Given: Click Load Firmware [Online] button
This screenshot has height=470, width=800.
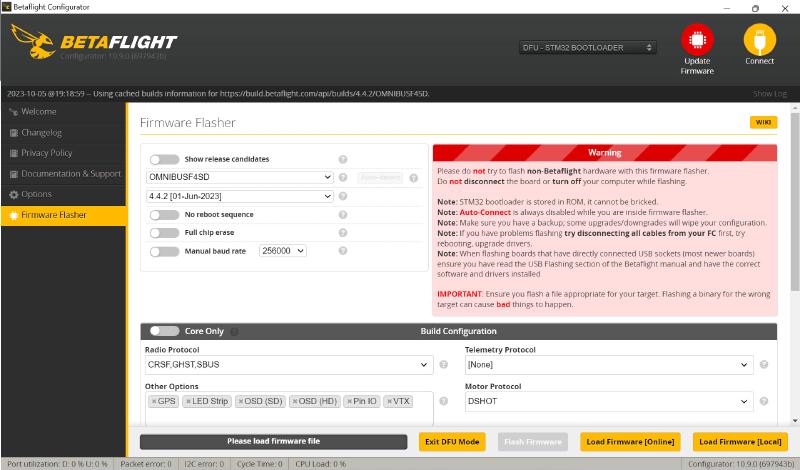Looking at the screenshot, I should tap(629, 441).
